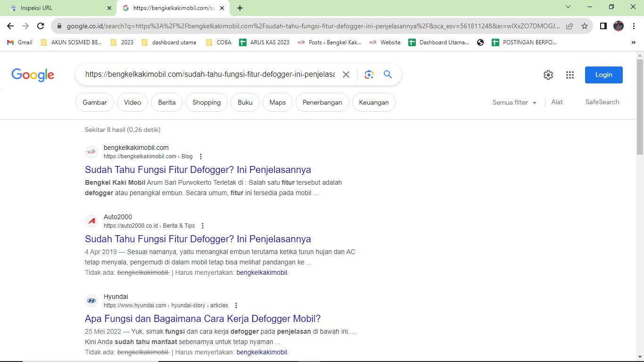Open new tab with plus icon

click(240, 8)
